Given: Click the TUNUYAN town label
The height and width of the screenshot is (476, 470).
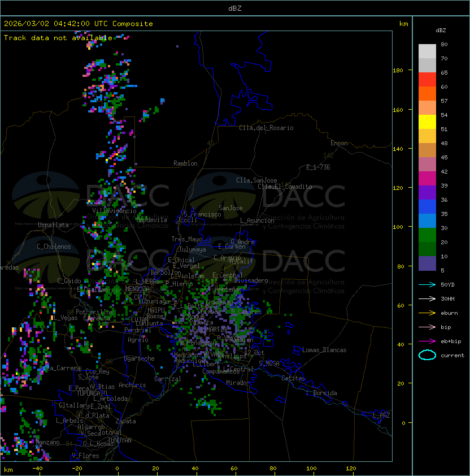Looking at the screenshot, I should click(x=120, y=439).
